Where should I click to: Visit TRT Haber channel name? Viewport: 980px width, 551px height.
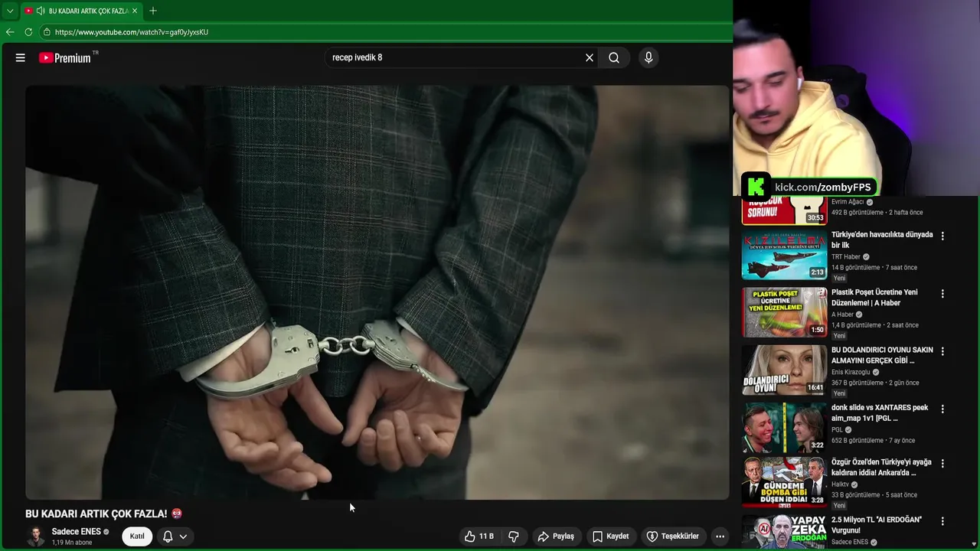click(x=846, y=257)
